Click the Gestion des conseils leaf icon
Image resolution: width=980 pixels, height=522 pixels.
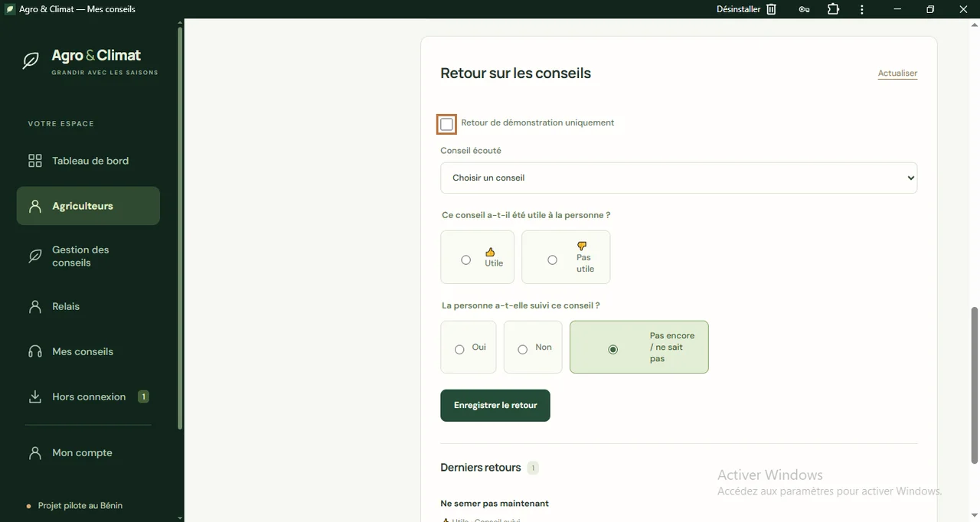click(35, 256)
